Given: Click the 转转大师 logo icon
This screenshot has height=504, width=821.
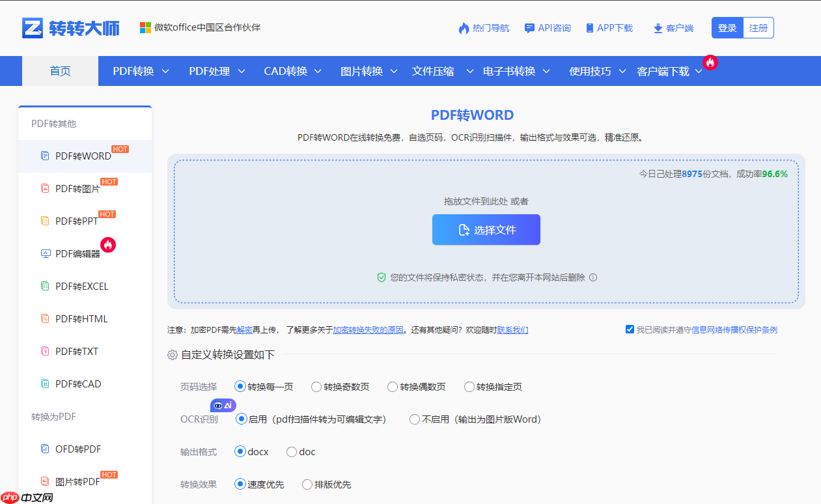Looking at the screenshot, I should tap(33, 28).
